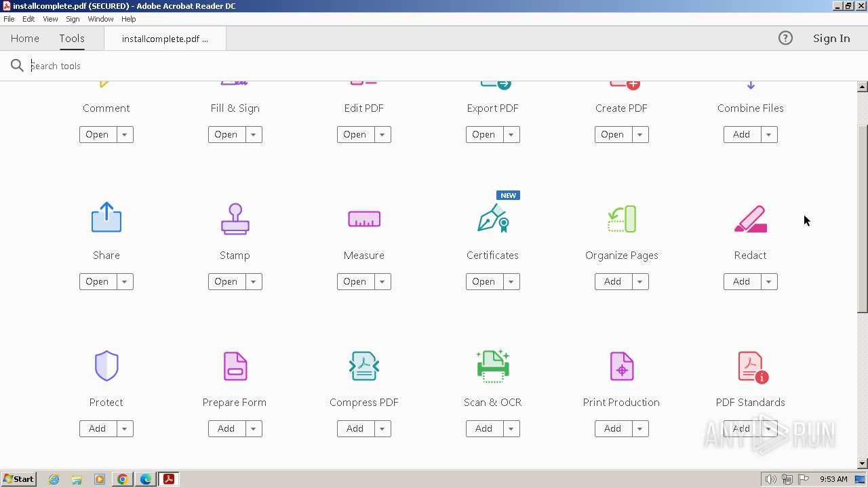This screenshot has height=488, width=868.
Task: Expand the Export PDF dropdown arrow
Action: click(511, 134)
